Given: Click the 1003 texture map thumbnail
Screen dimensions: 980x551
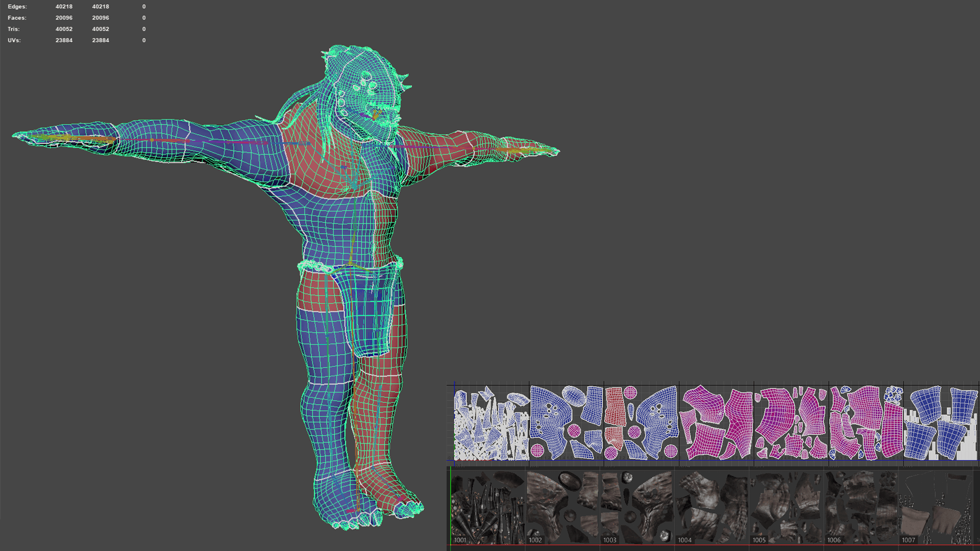Looking at the screenshot, I should (636, 507).
